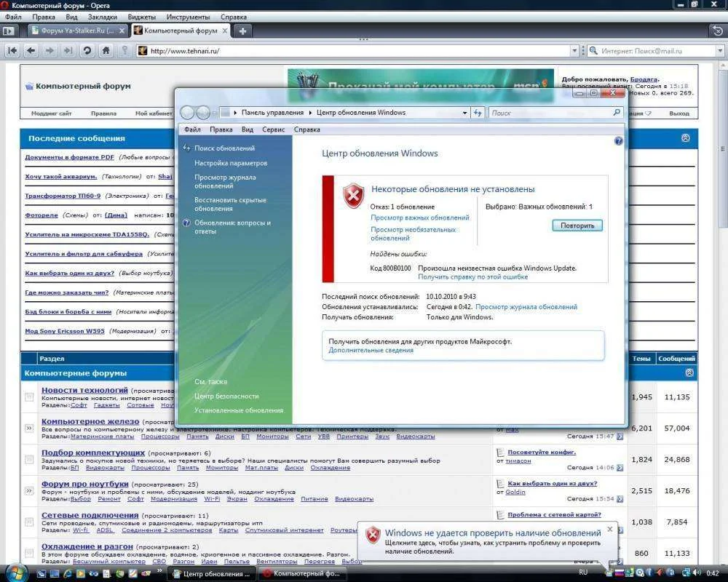Collapse the Компьютерные форумы category
The width and height of the screenshot is (728, 582).
(x=689, y=372)
